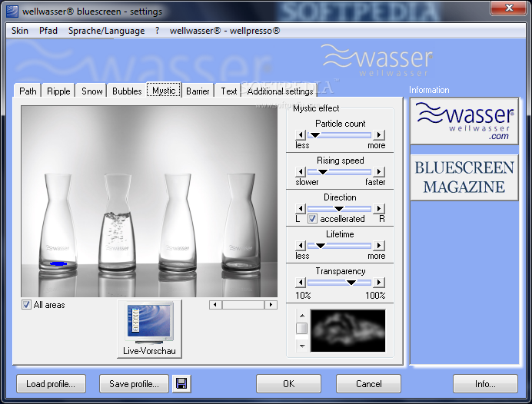532x404 pixels.
Task: Click Rising speed right arrow for faster
Action: point(379,172)
